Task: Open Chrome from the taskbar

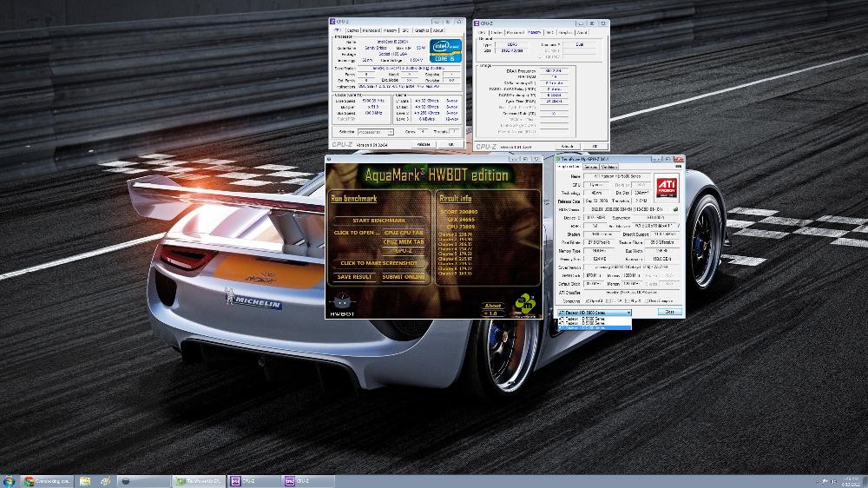Action: coord(47,481)
